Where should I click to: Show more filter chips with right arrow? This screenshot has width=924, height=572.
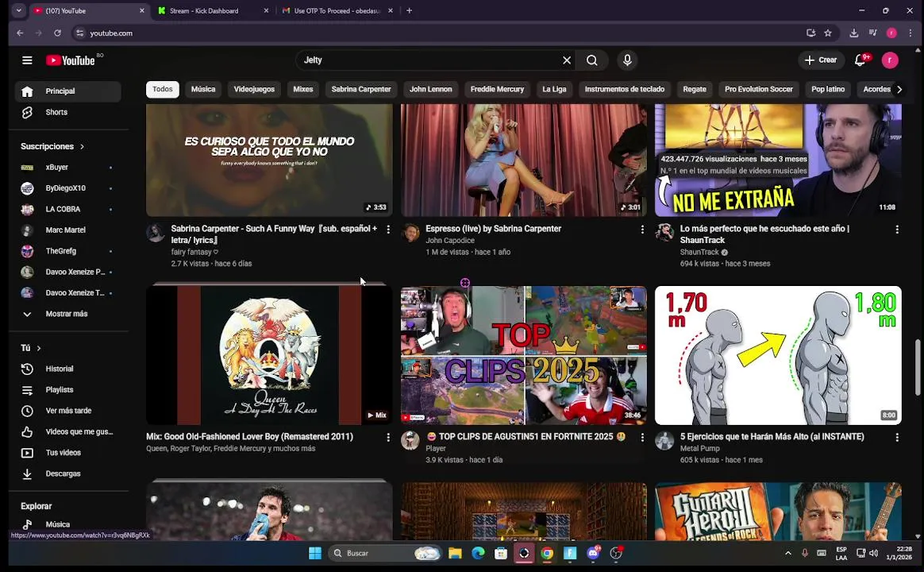click(x=899, y=90)
